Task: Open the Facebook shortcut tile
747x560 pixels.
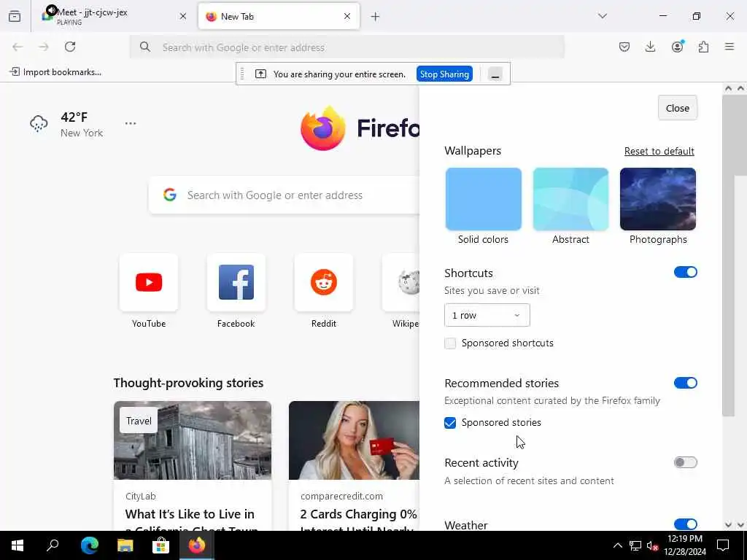Action: pos(236,282)
